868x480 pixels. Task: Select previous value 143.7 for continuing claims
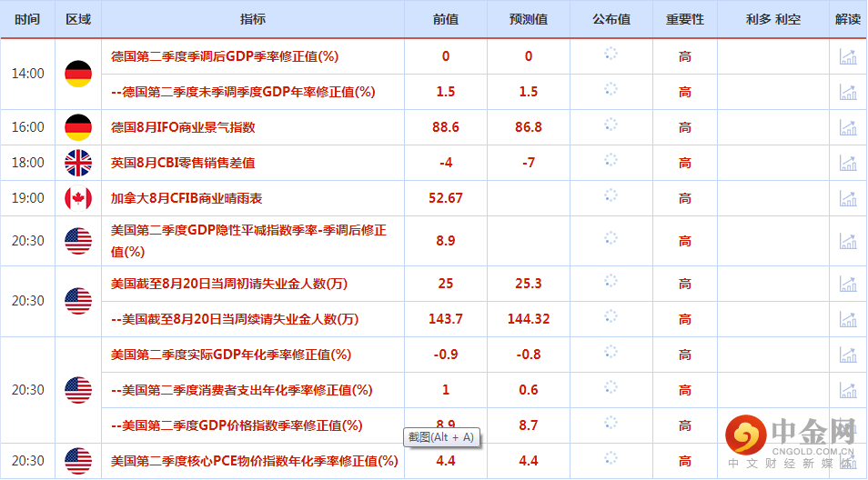click(446, 319)
